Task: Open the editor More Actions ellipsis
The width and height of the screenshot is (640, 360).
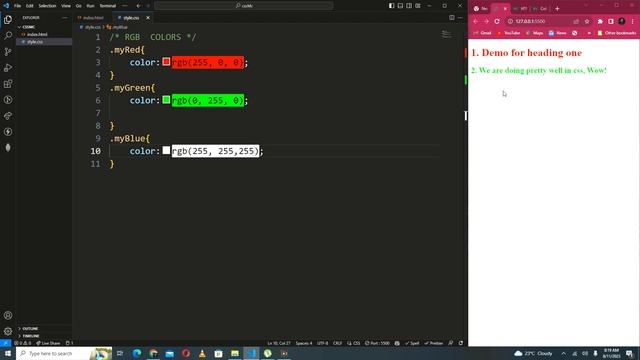Action: [x=460, y=18]
